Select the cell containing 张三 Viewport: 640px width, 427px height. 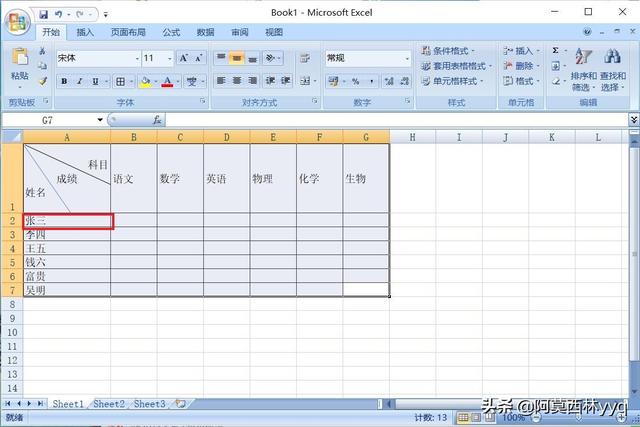coord(67,221)
